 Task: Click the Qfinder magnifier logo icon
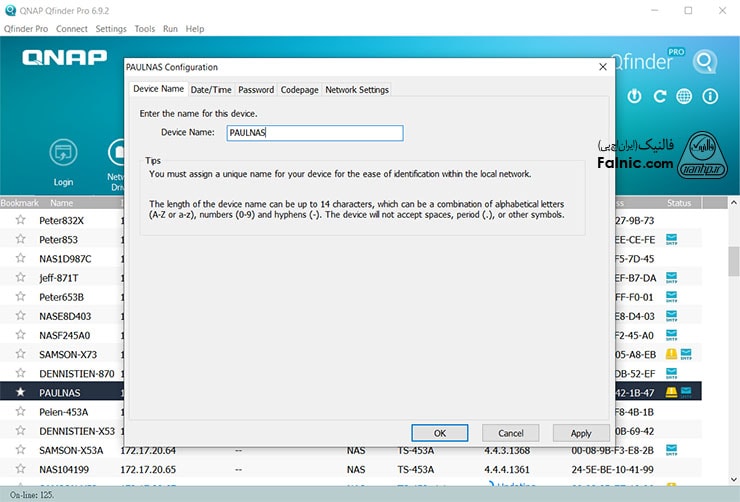(x=705, y=62)
